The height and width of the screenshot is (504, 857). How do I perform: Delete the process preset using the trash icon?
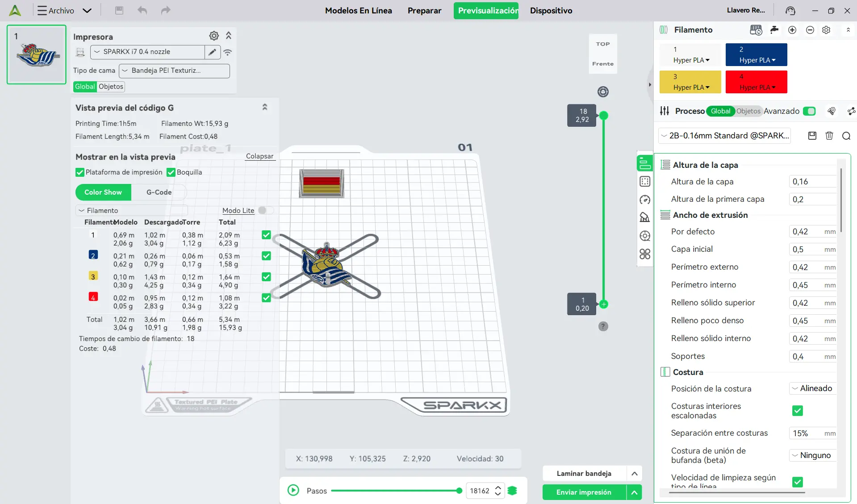pos(829,136)
